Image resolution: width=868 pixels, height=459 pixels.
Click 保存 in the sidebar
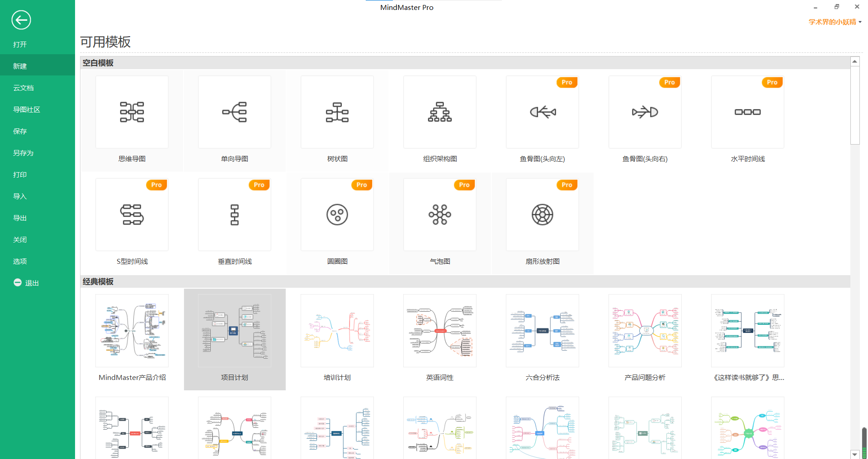(38, 131)
